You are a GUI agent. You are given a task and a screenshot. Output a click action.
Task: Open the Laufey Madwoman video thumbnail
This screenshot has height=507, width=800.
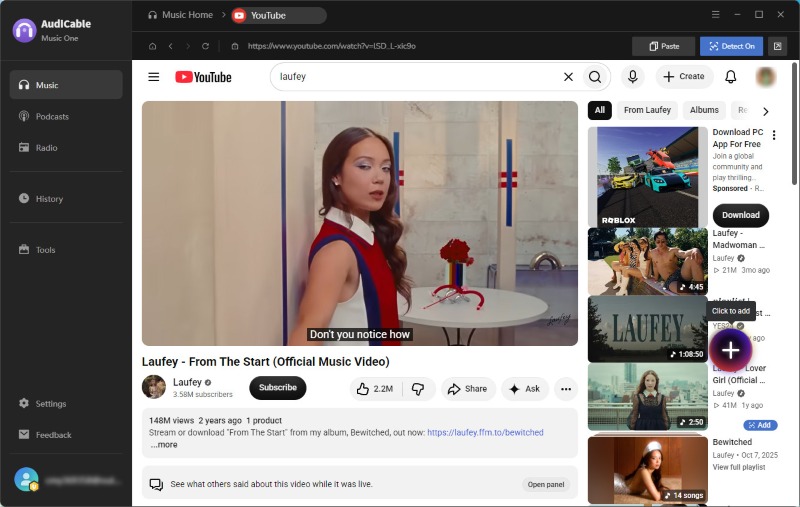647,262
